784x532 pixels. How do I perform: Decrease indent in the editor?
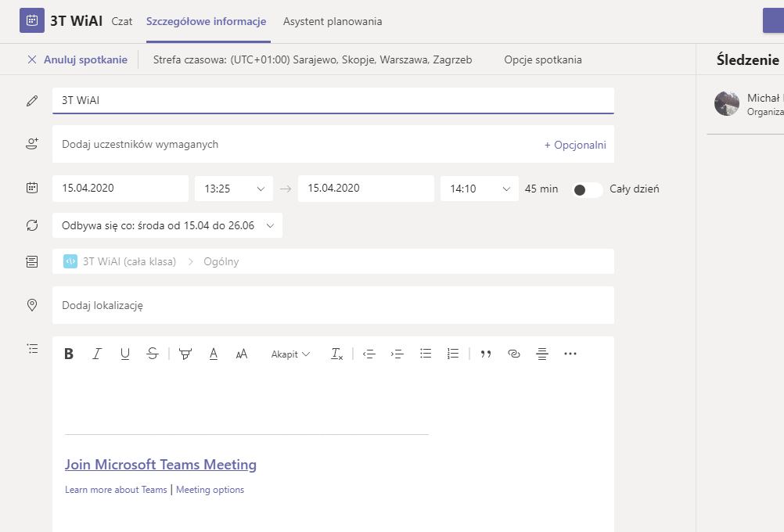[x=369, y=354]
